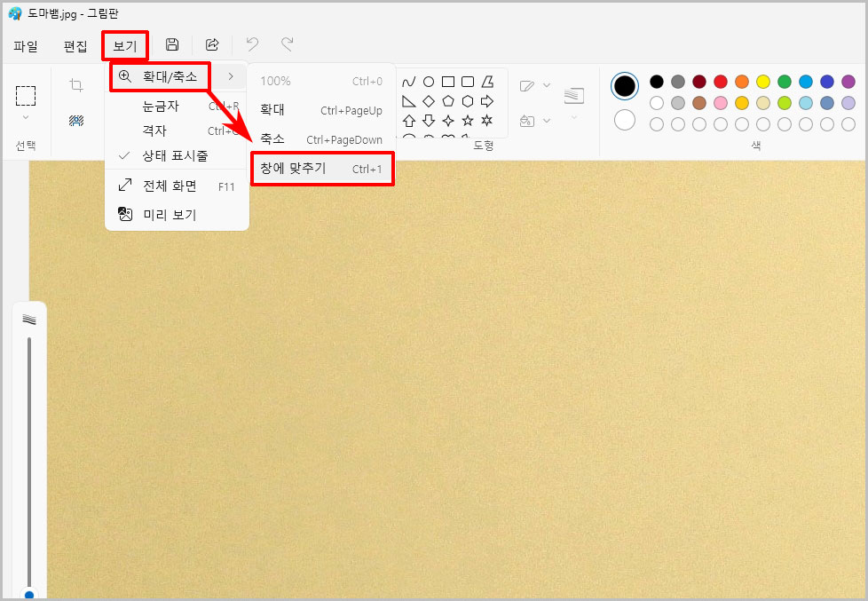Choose the paint bucket fill tool

[x=526, y=121]
